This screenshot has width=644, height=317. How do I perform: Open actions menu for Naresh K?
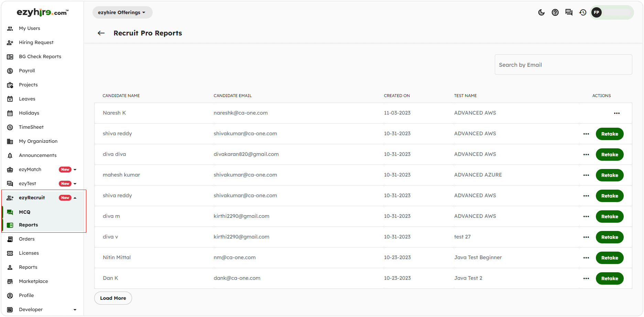(617, 113)
